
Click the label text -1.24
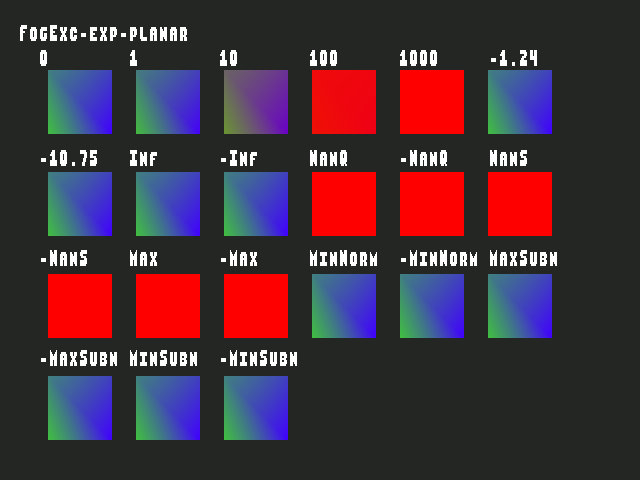tap(514, 58)
